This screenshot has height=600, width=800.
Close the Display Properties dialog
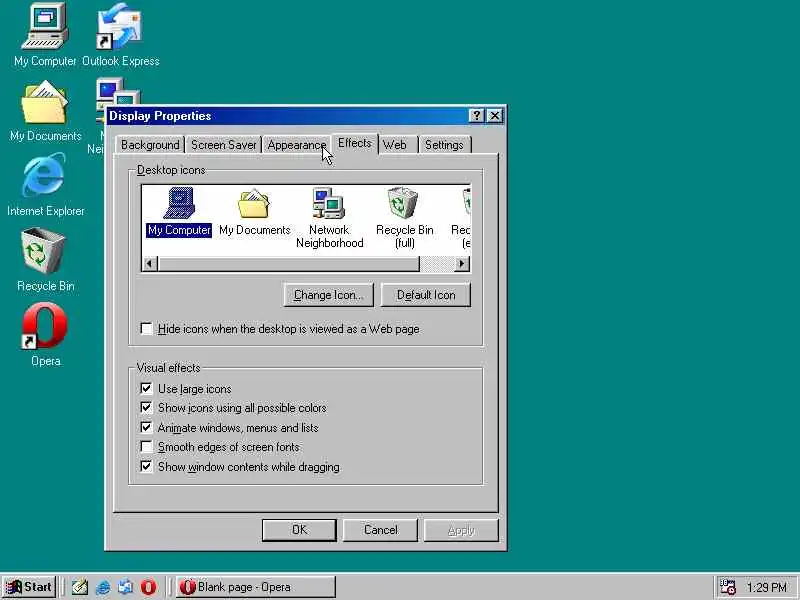(x=495, y=116)
